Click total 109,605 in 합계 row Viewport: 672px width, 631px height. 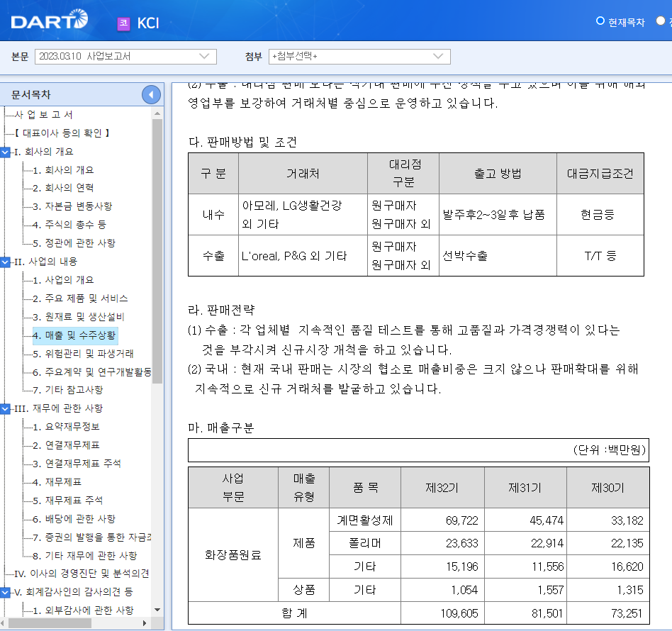point(443,613)
